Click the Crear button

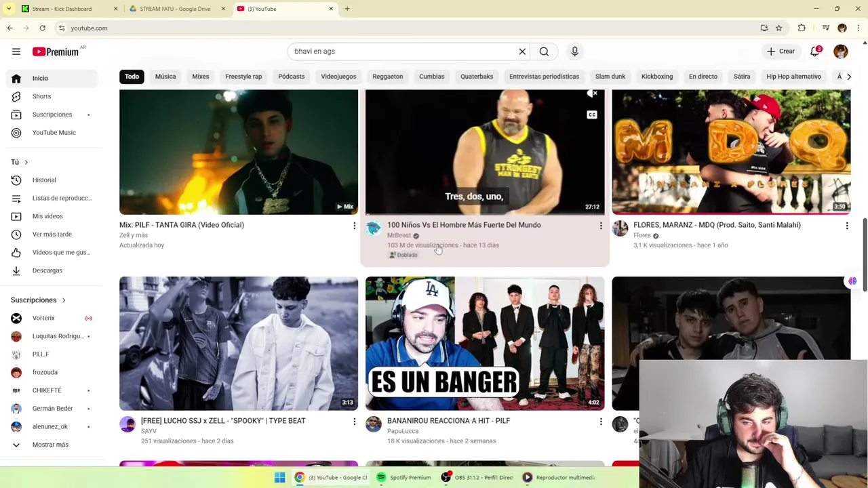(x=781, y=52)
